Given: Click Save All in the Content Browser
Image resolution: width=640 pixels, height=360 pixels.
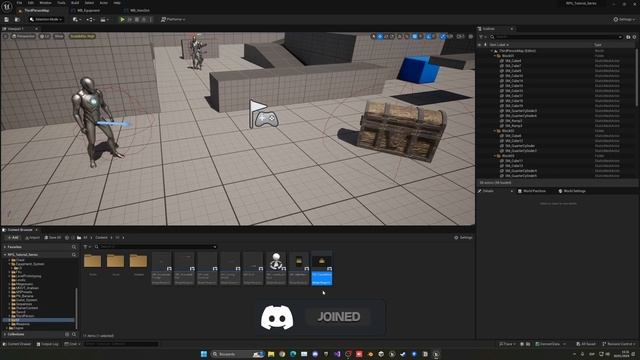Looking at the screenshot, I should tap(53, 238).
